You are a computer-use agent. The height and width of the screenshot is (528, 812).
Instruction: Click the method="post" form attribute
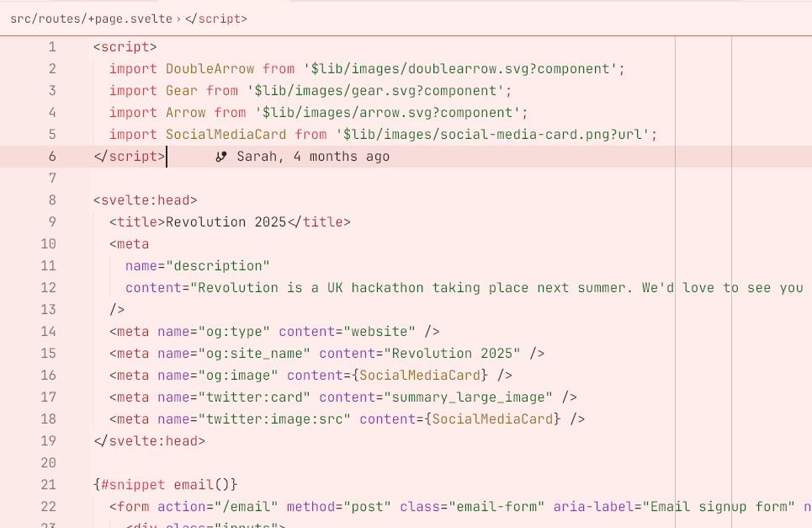pyautogui.click(x=339, y=506)
